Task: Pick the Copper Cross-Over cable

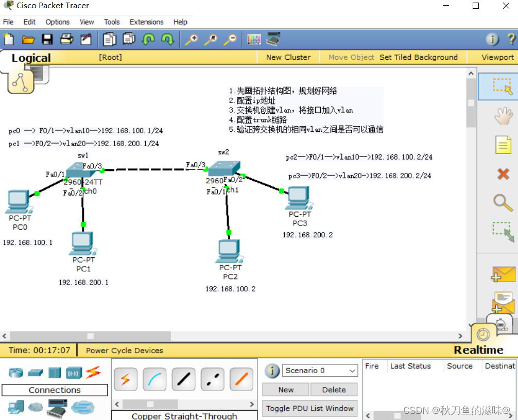Action: pos(213,379)
